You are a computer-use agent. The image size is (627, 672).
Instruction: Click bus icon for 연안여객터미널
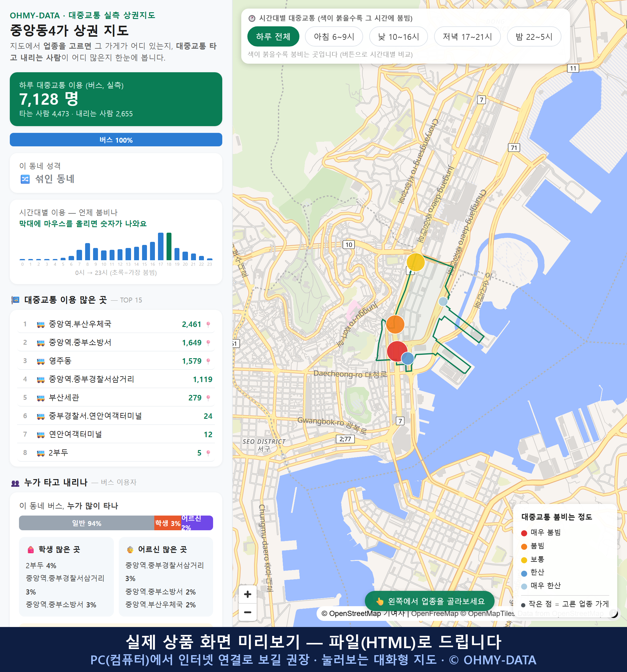40,435
